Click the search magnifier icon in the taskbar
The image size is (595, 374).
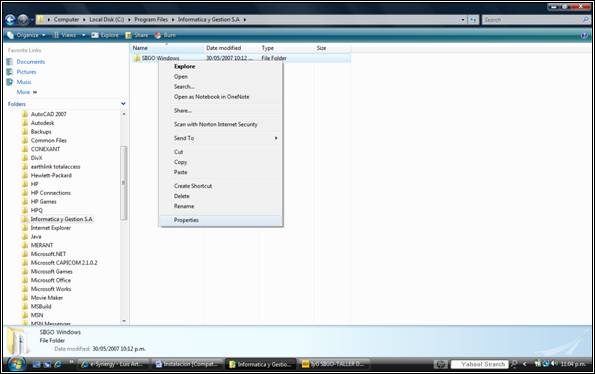tap(514, 364)
